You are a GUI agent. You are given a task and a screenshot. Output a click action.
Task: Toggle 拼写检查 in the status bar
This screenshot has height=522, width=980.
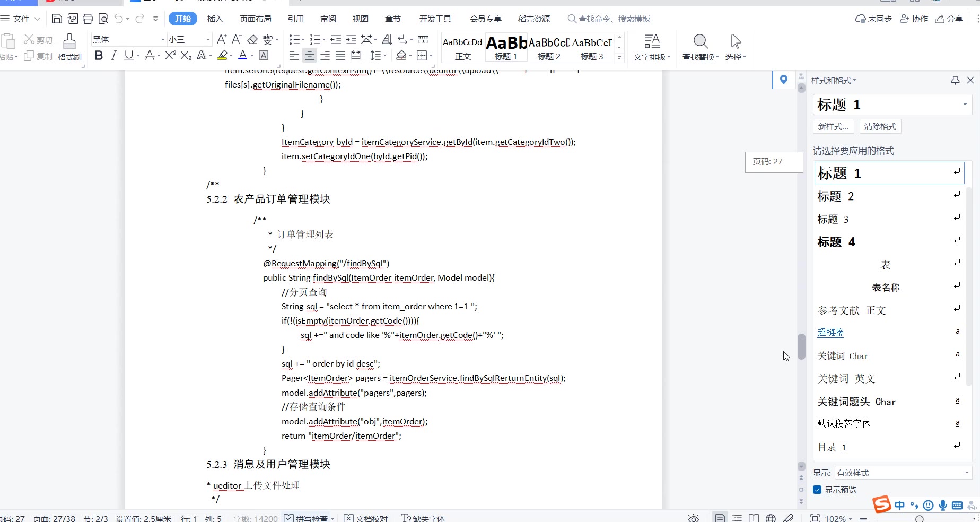pyautogui.click(x=309, y=518)
